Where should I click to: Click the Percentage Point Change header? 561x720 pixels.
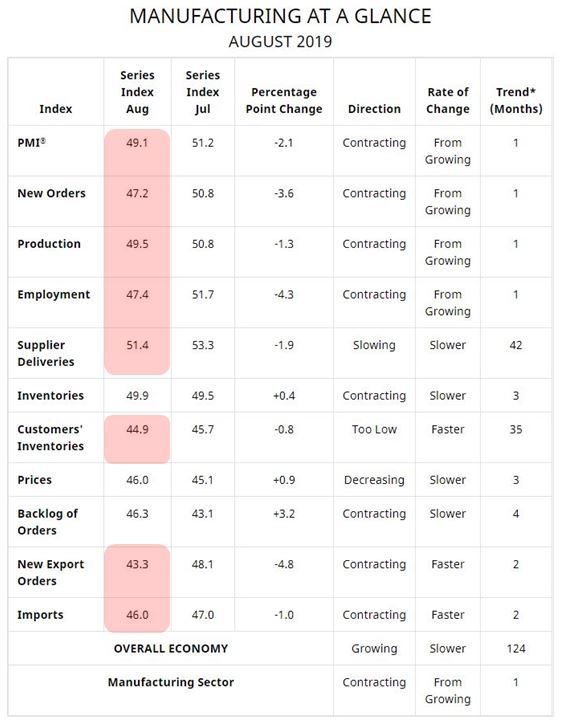click(x=284, y=101)
